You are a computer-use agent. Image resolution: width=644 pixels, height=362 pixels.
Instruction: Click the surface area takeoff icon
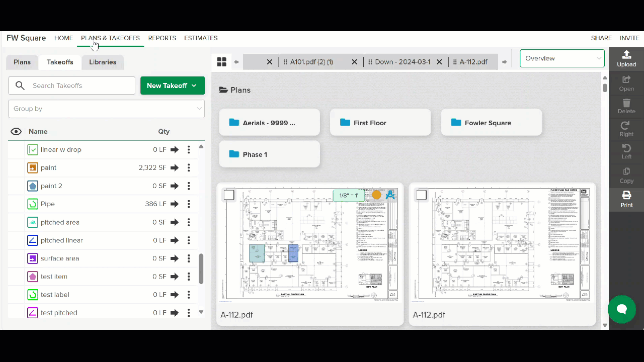click(x=33, y=258)
